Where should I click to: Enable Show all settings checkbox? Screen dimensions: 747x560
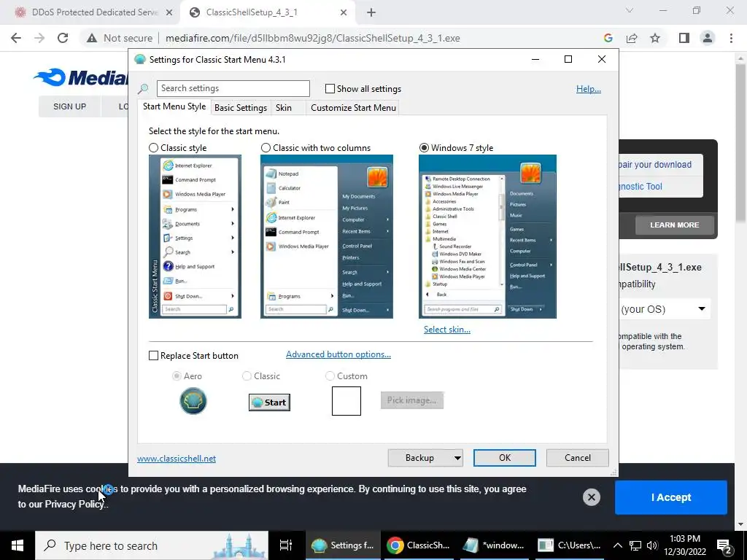(x=330, y=88)
